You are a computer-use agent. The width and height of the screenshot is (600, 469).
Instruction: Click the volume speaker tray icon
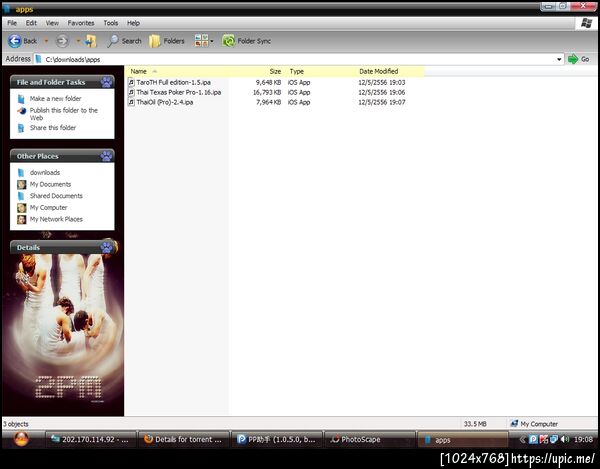click(565, 439)
